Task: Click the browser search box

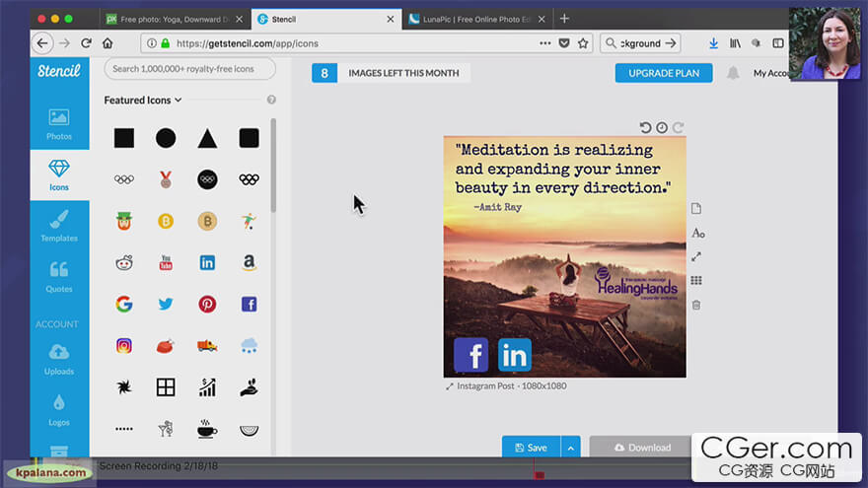Action: pos(640,43)
